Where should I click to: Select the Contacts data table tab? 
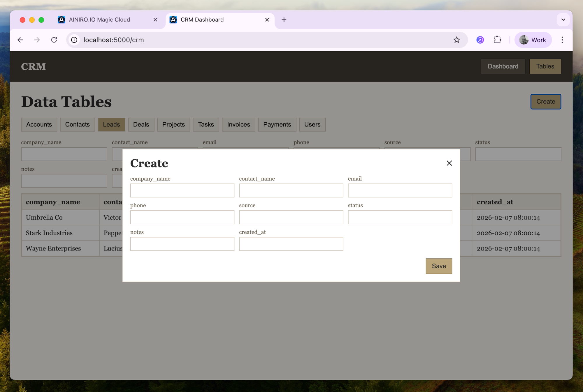click(x=77, y=124)
